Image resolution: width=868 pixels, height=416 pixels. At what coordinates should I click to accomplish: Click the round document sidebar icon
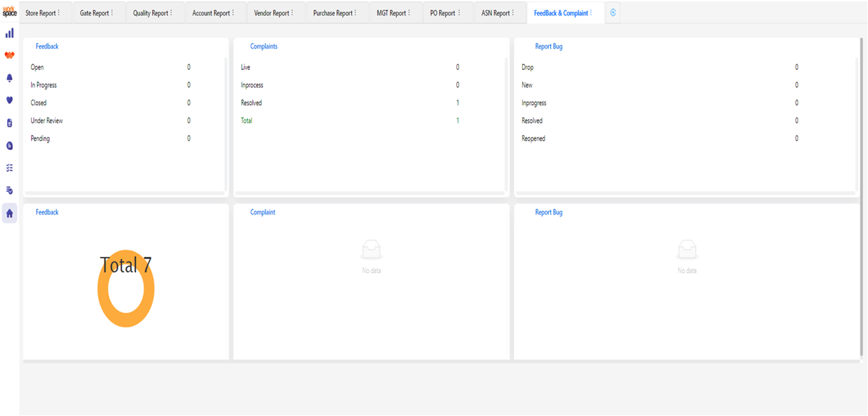(9, 145)
